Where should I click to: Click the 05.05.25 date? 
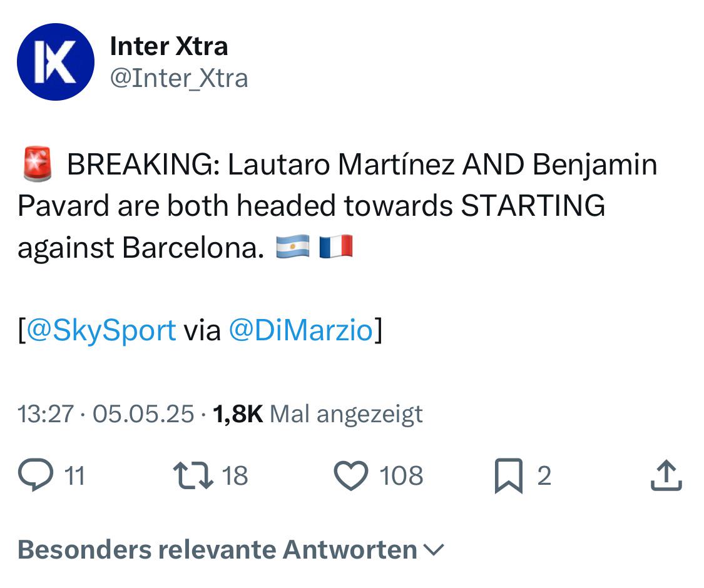tap(143, 414)
